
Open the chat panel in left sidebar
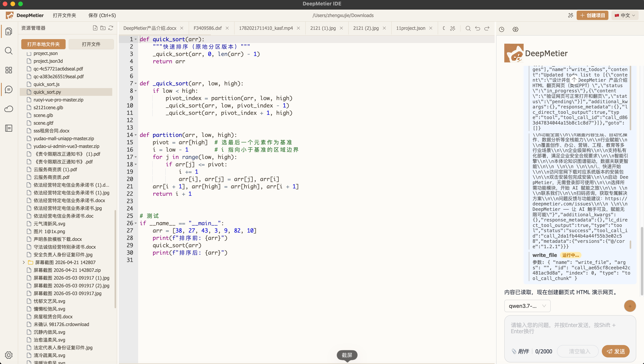pyautogui.click(x=9, y=89)
